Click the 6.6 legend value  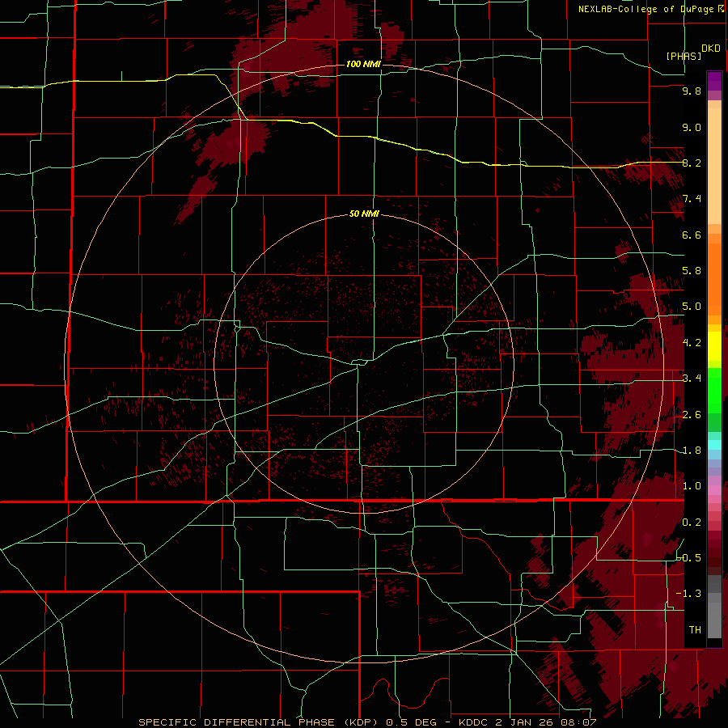tap(692, 235)
